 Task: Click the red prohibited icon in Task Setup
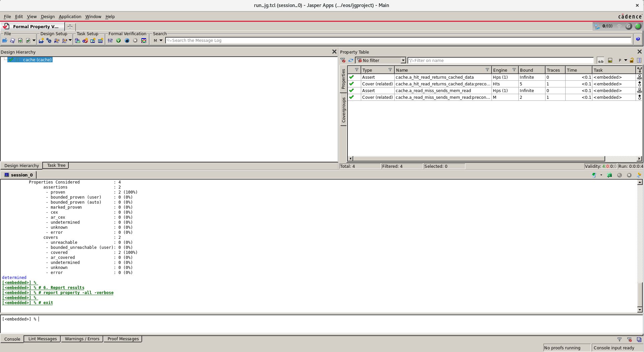coord(85,41)
